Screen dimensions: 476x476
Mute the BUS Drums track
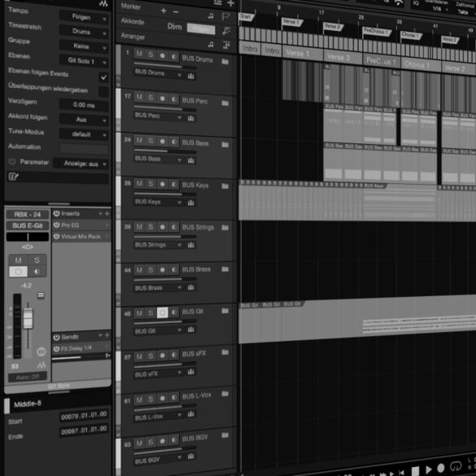click(x=139, y=55)
